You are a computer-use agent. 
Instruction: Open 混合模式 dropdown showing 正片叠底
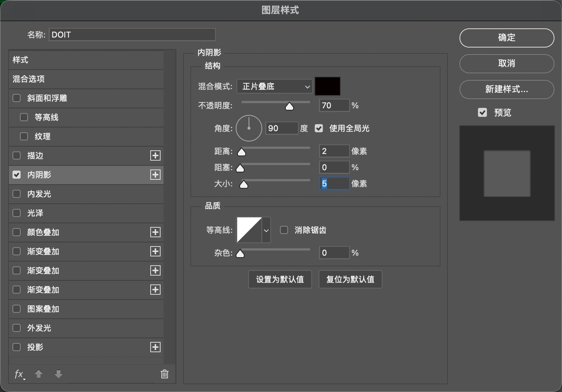275,87
